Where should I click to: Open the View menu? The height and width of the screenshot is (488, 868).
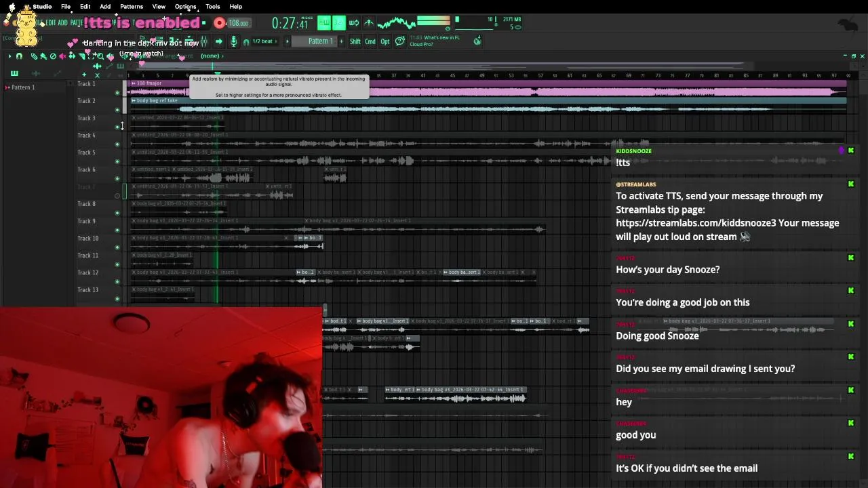[159, 7]
